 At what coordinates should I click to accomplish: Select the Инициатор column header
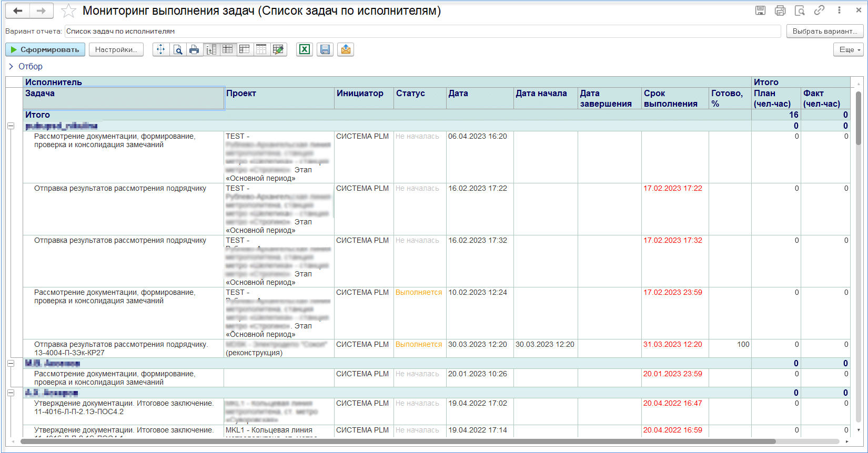click(364, 98)
